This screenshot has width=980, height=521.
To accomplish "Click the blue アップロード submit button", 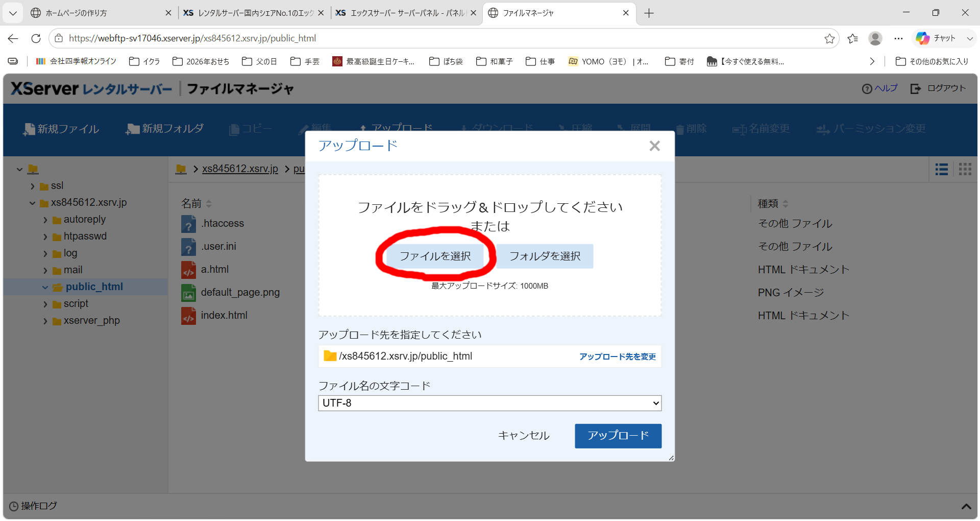I will click(x=618, y=436).
